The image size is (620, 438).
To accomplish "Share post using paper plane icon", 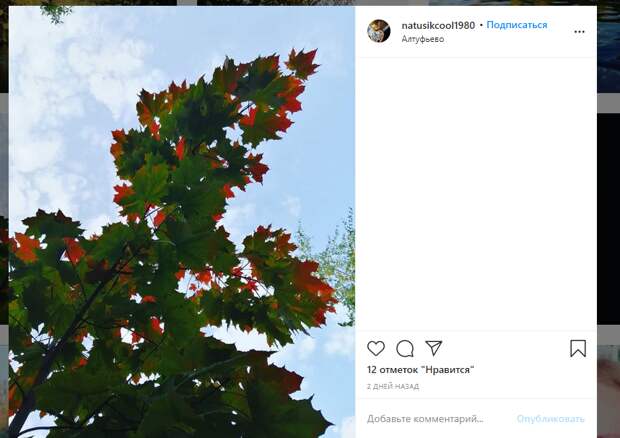I will click(x=433, y=348).
